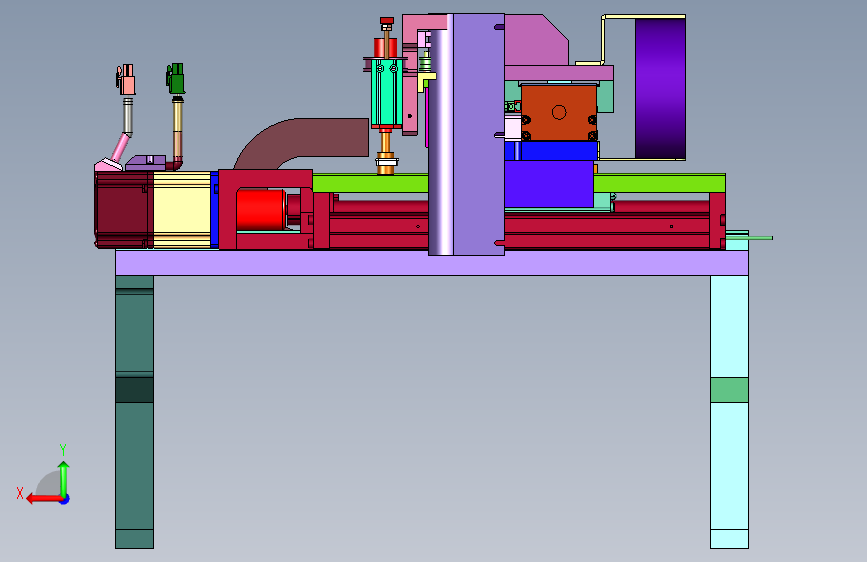Pick the bright red cylinder in bracket
Screen dimensions: 867x562
click(x=261, y=210)
